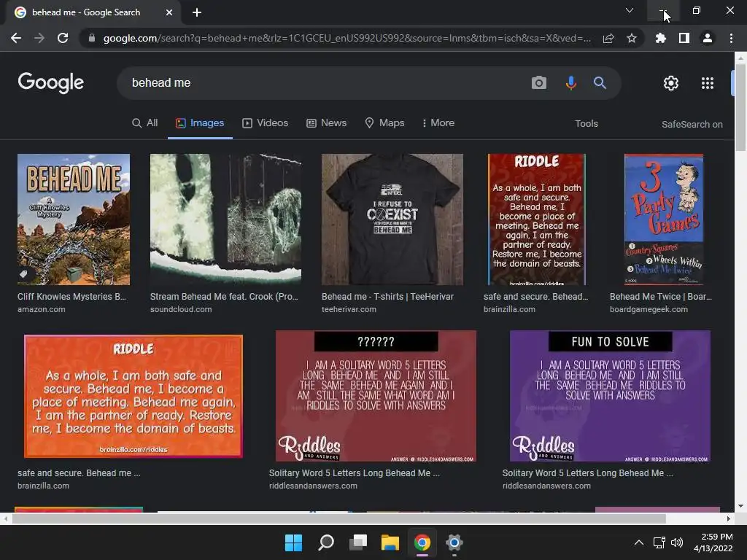This screenshot has width=747, height=560.
Task: Click the first Solitary Word 5 Letters link
Action: pyautogui.click(x=354, y=472)
